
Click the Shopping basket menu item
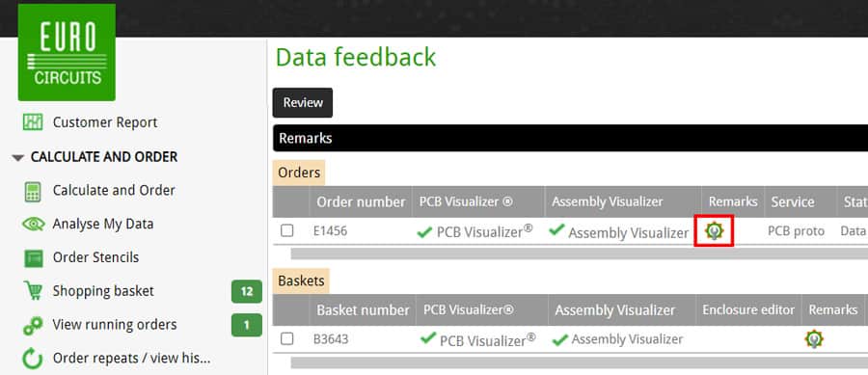(103, 291)
